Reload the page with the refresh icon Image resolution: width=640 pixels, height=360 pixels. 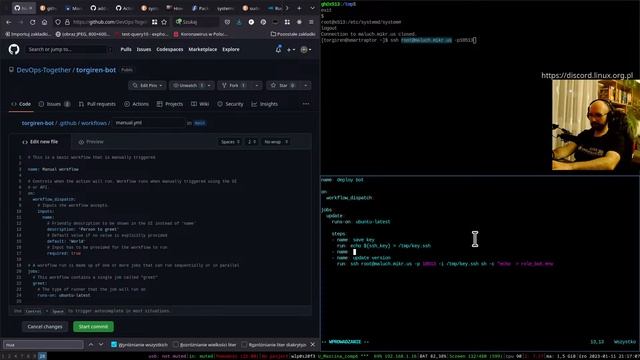click(x=33, y=22)
